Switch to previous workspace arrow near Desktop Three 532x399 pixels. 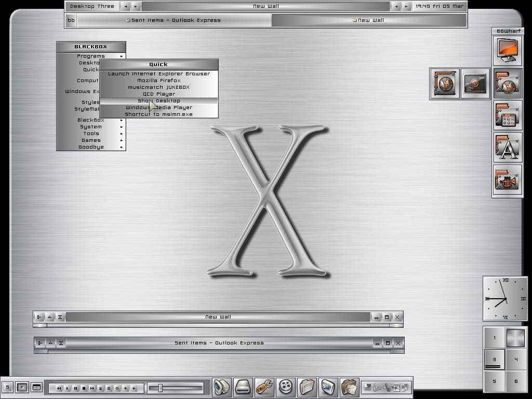tap(126, 6)
